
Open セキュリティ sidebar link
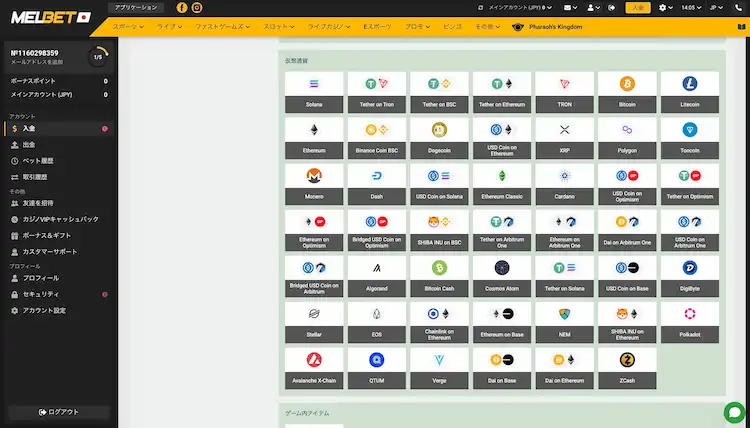(59, 294)
